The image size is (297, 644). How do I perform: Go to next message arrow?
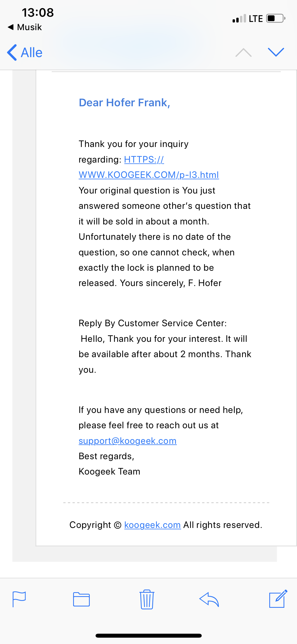[276, 52]
